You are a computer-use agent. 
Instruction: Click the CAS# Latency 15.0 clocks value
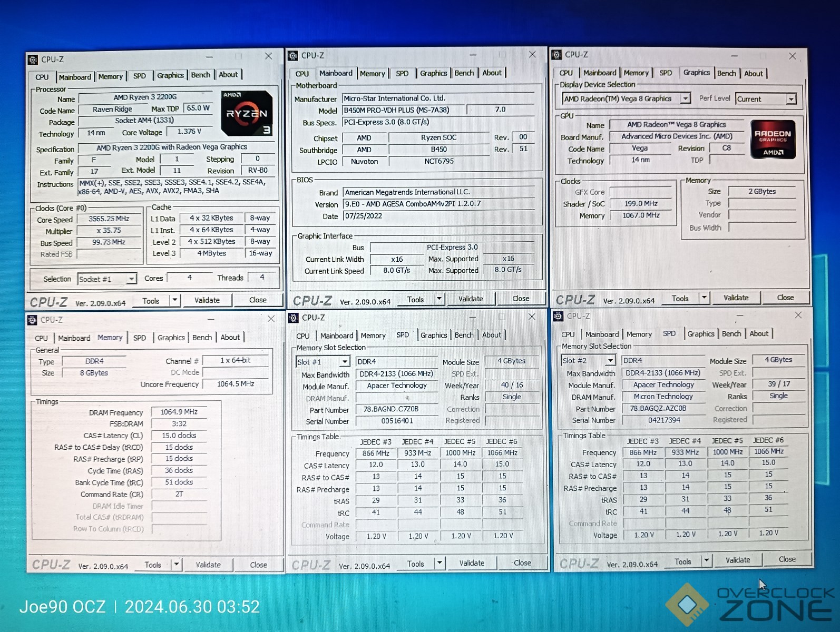click(179, 436)
